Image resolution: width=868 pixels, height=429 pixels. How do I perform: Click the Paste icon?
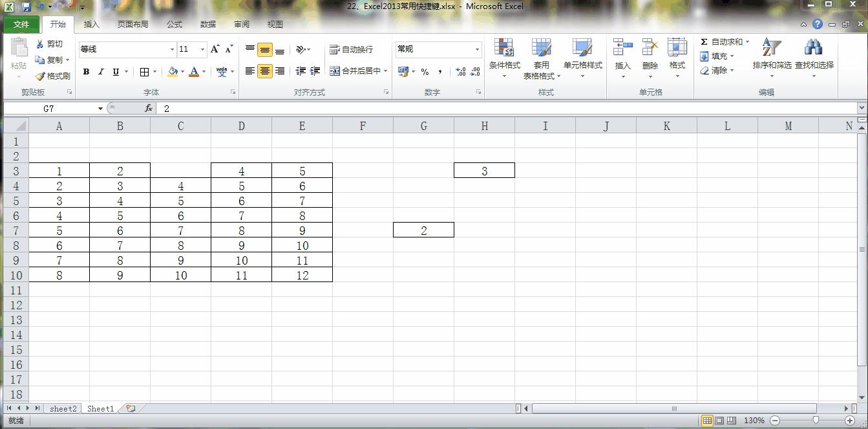click(19, 49)
